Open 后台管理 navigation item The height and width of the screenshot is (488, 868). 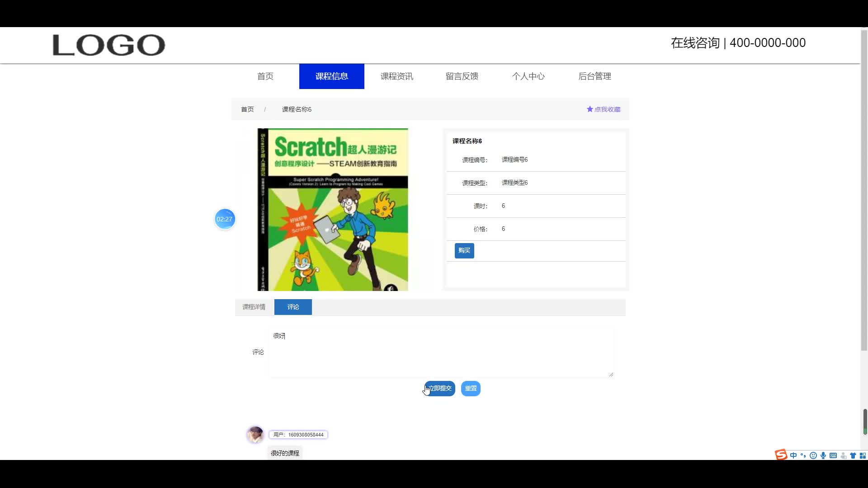point(594,76)
